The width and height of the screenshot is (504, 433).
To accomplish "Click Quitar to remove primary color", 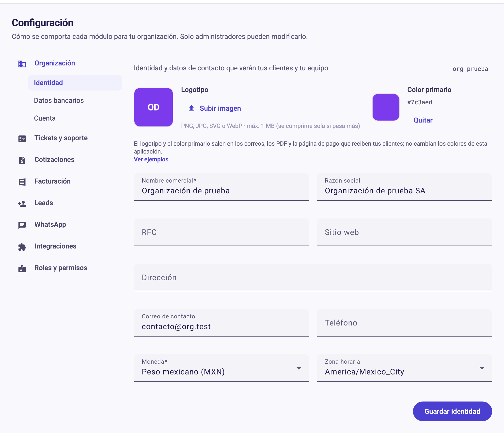I will 423,120.
